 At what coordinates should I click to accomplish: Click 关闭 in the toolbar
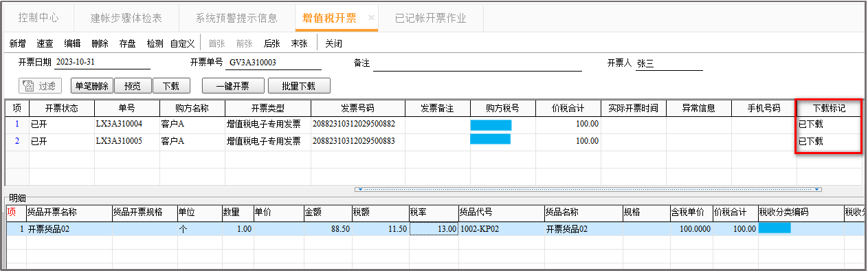point(333,43)
